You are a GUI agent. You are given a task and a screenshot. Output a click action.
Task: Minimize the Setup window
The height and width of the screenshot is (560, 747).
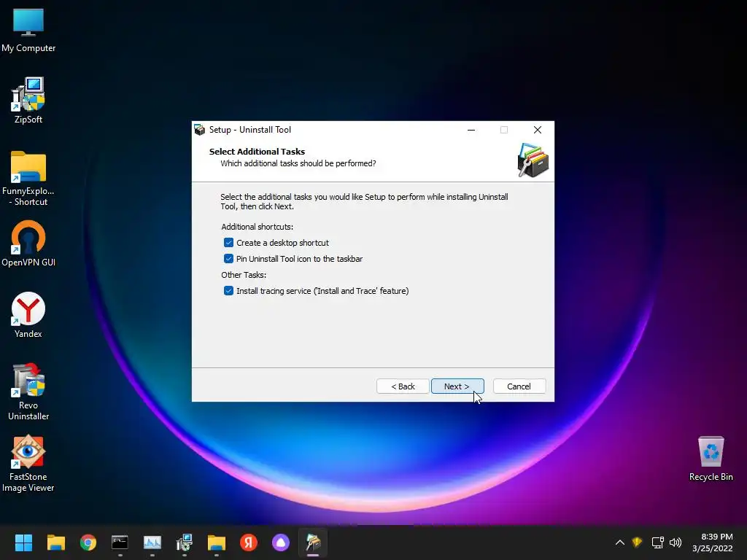point(471,130)
